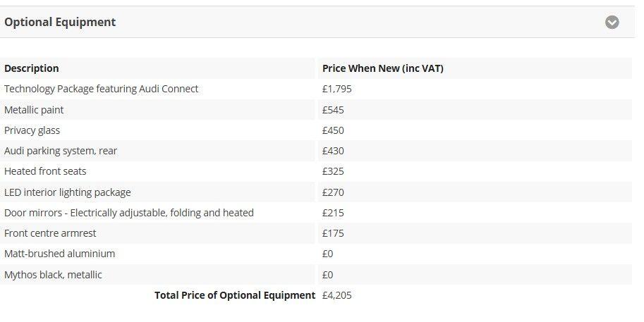Select the Privacy glass row
The height and width of the screenshot is (322, 644).
[316, 130]
